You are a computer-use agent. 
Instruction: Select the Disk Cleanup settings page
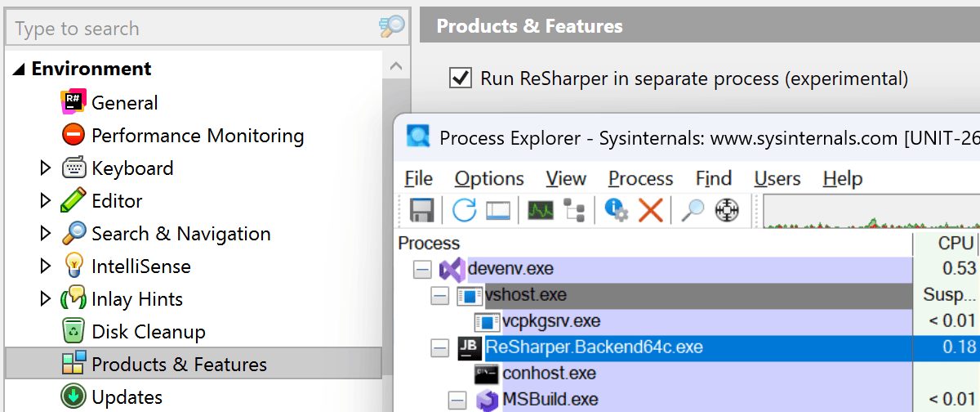pyautogui.click(x=148, y=332)
